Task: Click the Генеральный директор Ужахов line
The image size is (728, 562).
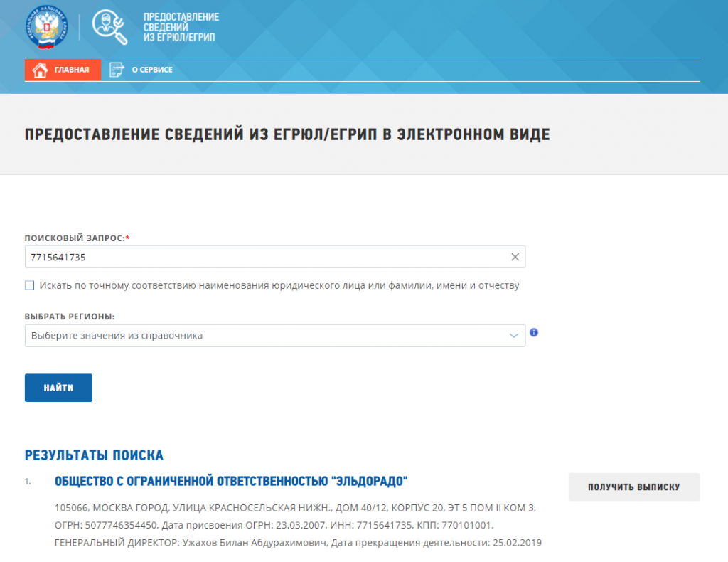Action: coord(298,543)
